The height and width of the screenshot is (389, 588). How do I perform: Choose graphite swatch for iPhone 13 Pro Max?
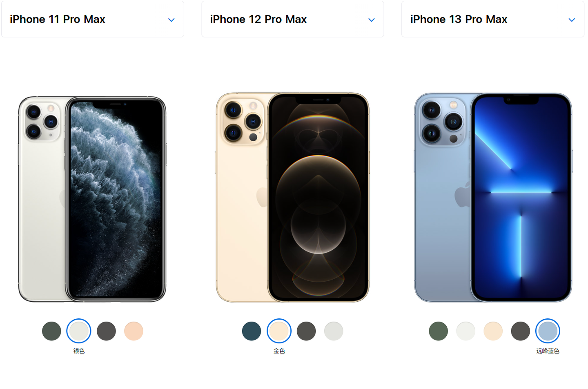521,331
